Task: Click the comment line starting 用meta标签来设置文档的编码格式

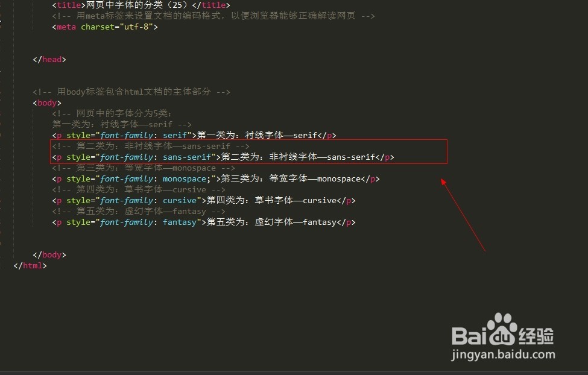Action: (213, 16)
